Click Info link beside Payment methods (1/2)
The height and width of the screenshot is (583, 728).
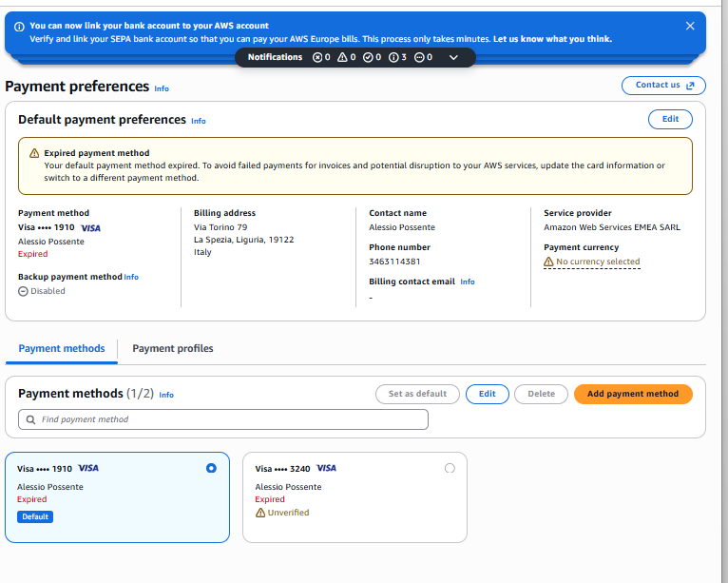click(x=166, y=395)
